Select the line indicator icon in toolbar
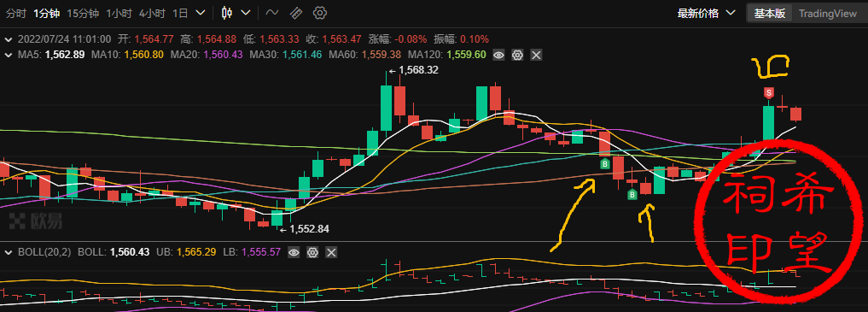The width and height of the screenshot is (868, 312). [271, 14]
